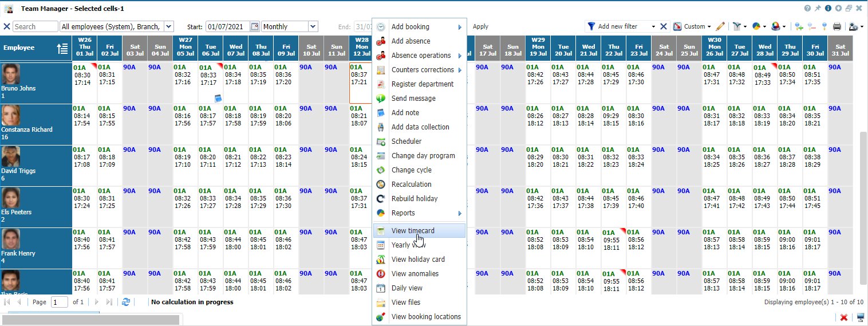Viewport: 868px width, 326px height.
Task: Clear the search with the X icon
Action: click(7, 26)
